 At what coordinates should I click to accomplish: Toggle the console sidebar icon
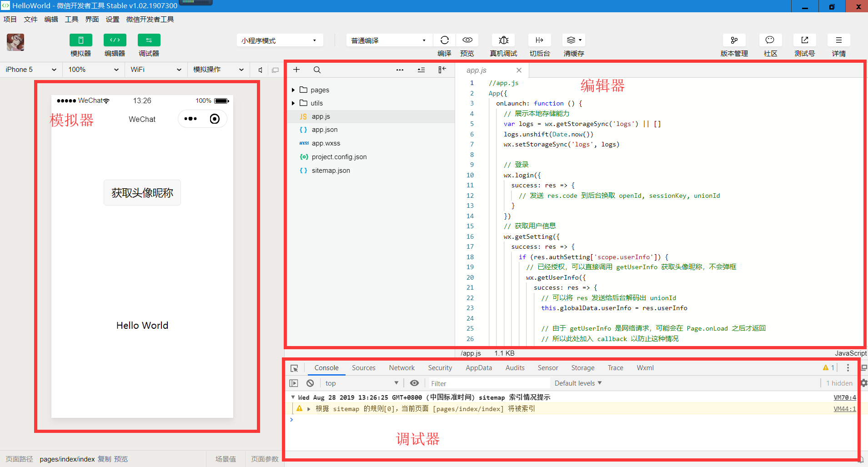(x=294, y=383)
